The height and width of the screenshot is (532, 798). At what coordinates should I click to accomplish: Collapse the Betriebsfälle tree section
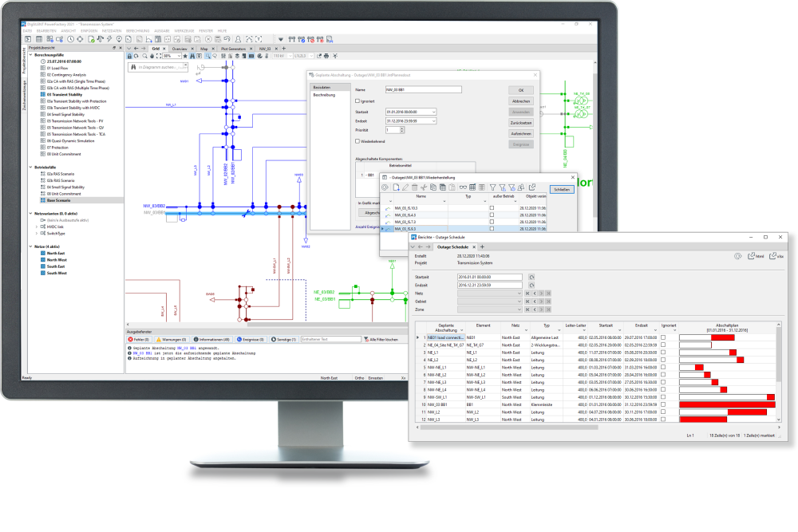(x=30, y=167)
